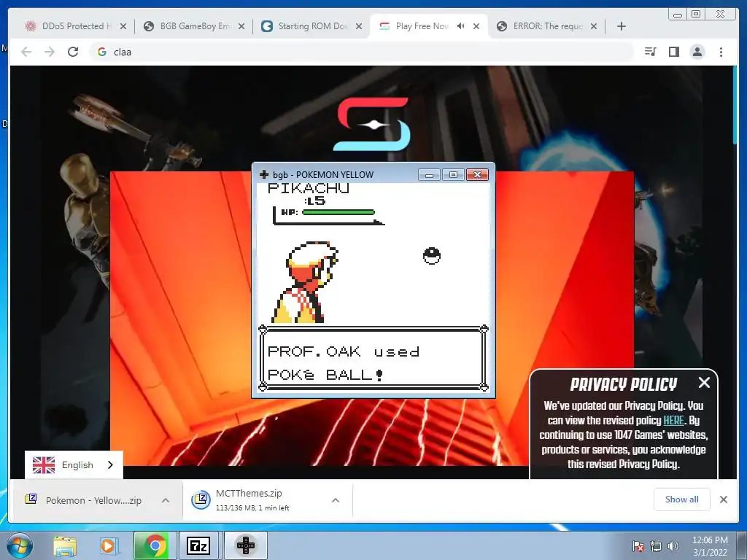Expand options for MCTThemes.zip download
Viewport: 747px width, 560px height.
pos(336,500)
